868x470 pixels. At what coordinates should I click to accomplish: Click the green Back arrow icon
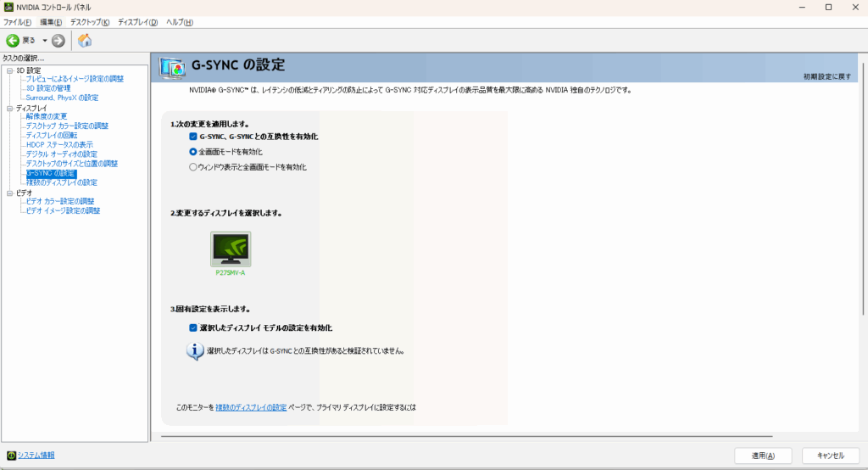[13, 41]
